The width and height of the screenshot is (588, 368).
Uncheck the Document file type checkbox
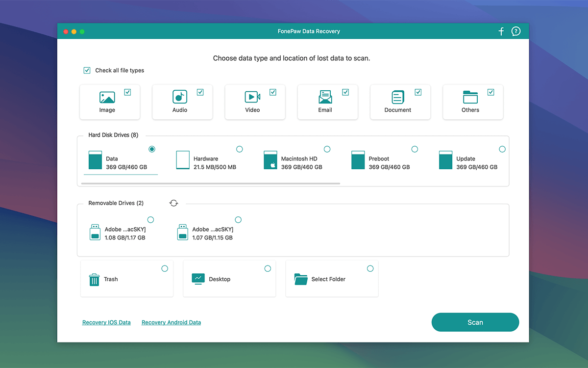pyautogui.click(x=418, y=92)
